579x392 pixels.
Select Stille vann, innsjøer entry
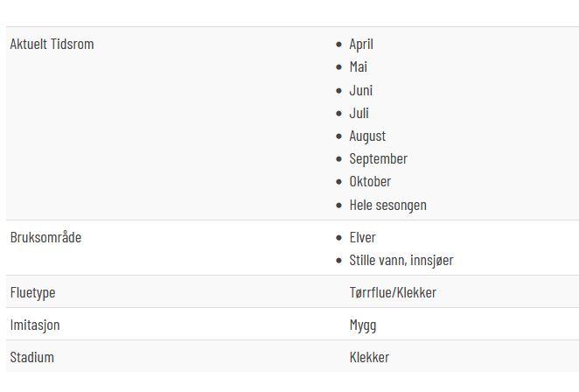pyautogui.click(x=401, y=260)
